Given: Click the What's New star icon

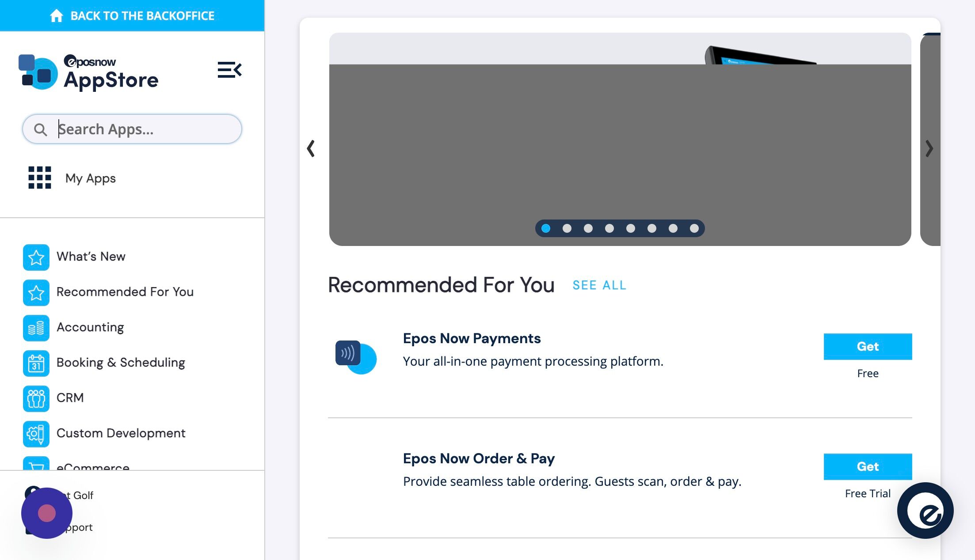Looking at the screenshot, I should [x=36, y=257].
